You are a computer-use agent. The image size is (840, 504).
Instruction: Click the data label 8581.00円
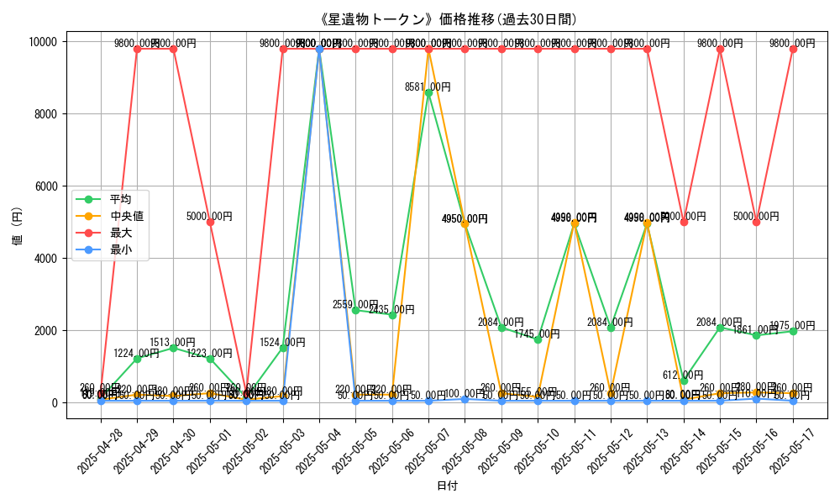(x=428, y=87)
